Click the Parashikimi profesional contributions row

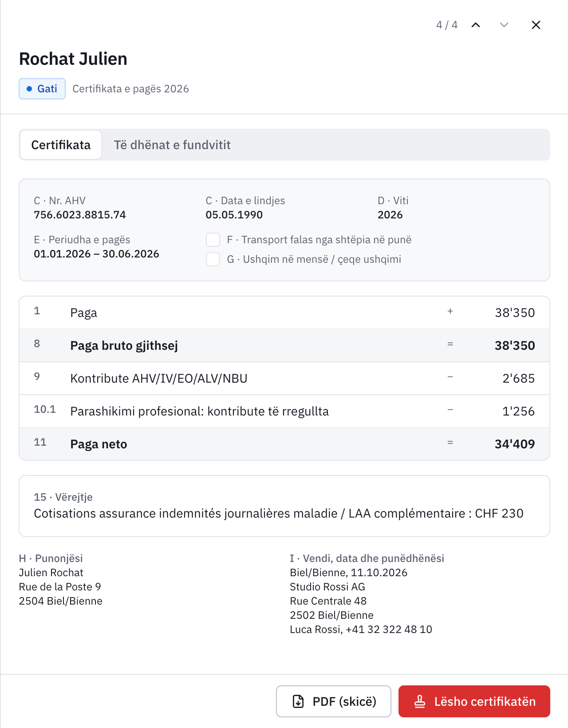(x=284, y=411)
